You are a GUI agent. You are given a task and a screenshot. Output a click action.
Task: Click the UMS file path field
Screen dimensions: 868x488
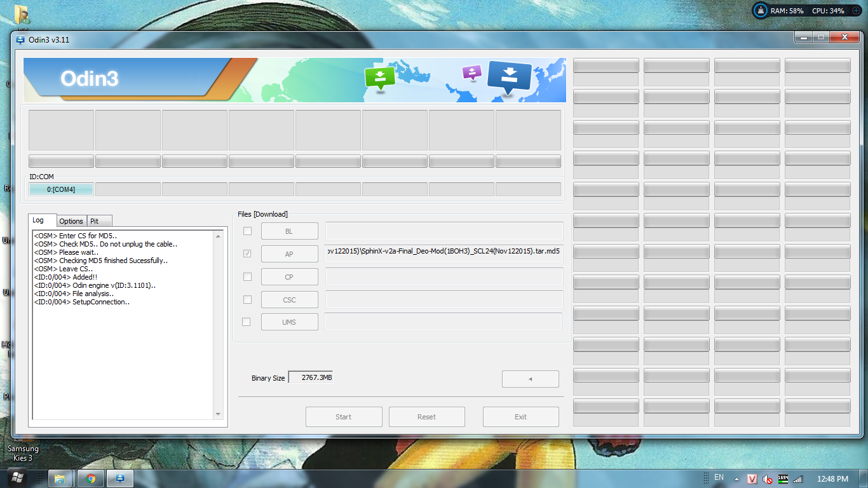tap(444, 322)
